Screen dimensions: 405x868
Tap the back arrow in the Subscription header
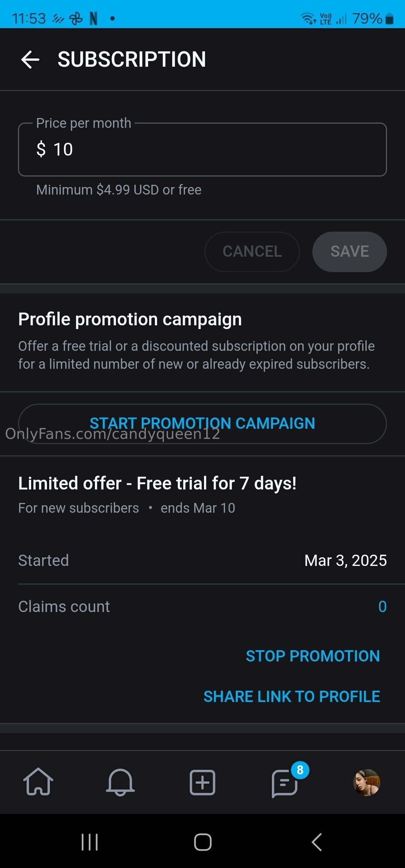tap(30, 60)
